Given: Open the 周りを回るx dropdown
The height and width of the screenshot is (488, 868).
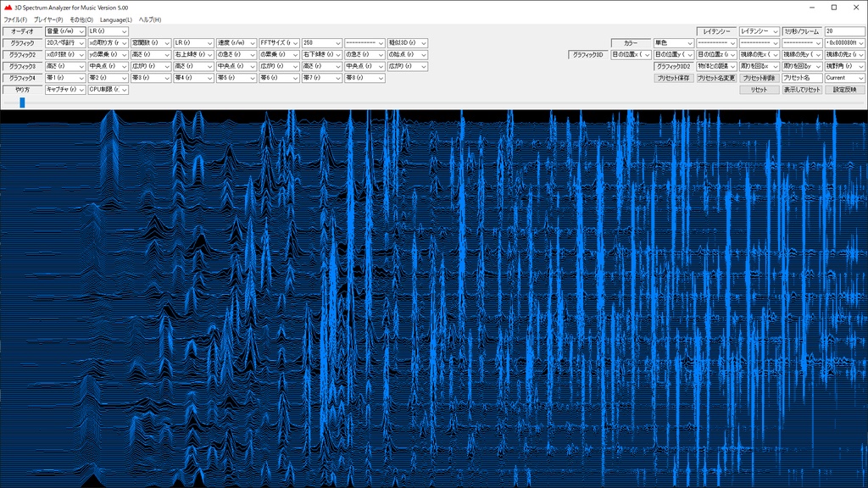Looking at the screenshot, I should [x=759, y=66].
